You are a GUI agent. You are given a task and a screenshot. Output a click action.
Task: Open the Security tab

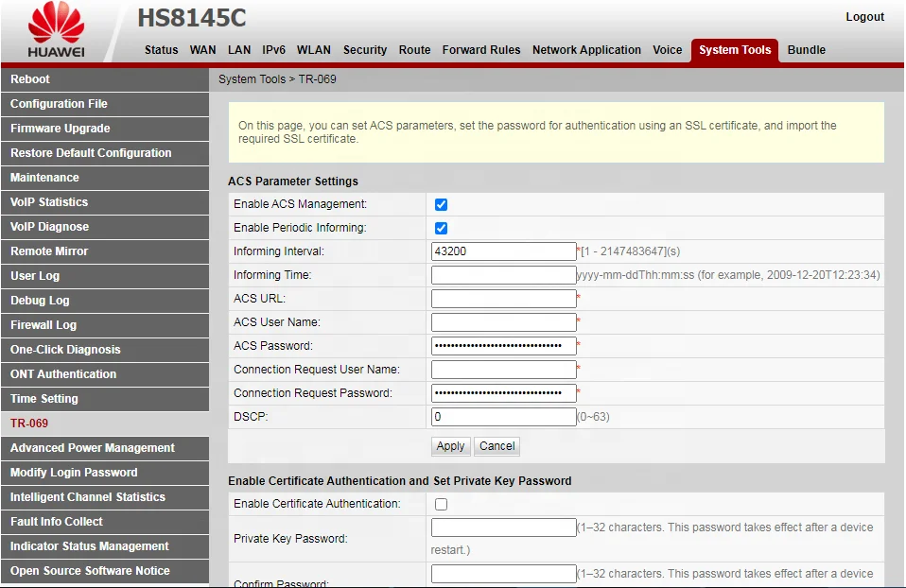[365, 50]
